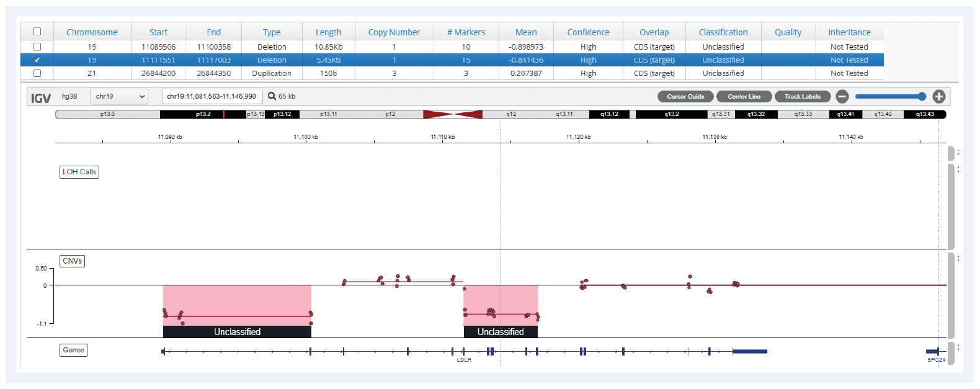The height and width of the screenshot is (389, 980).
Task: Sort by the Quality column header
Action: [788, 32]
